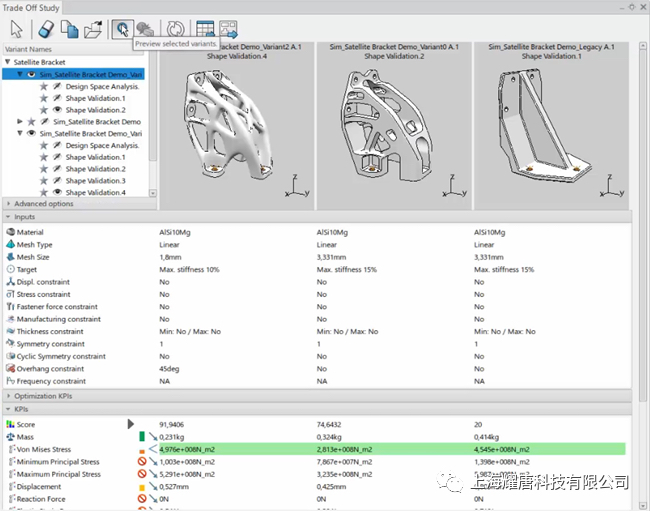Image resolution: width=650 pixels, height=511 pixels.
Task: Click Mesh Size value 1,8mm
Action: (170, 257)
